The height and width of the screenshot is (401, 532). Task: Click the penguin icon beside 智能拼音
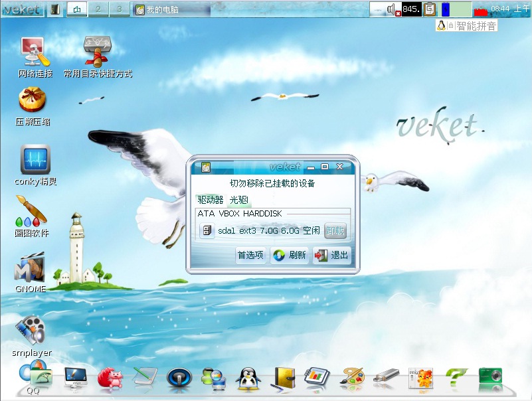click(x=441, y=25)
